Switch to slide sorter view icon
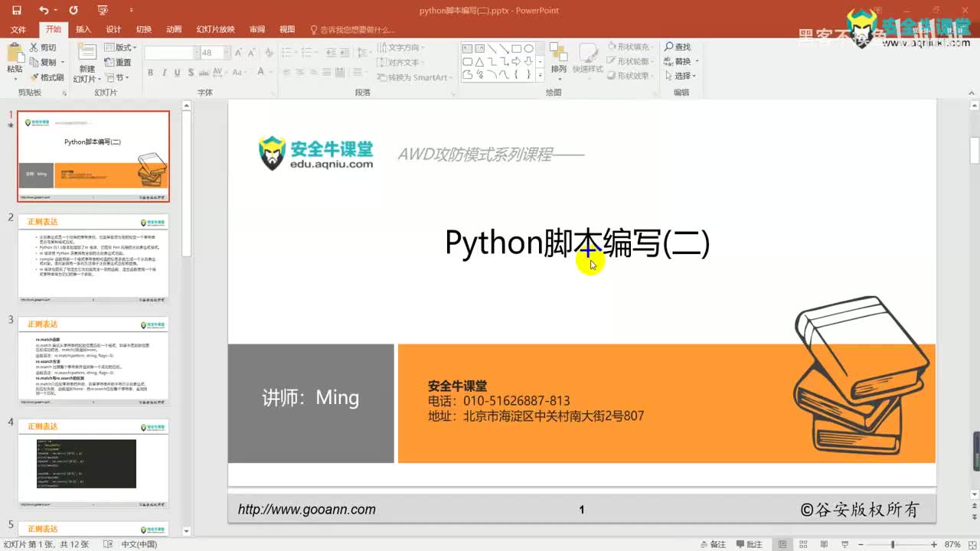This screenshot has height=551, width=980. 802,544
